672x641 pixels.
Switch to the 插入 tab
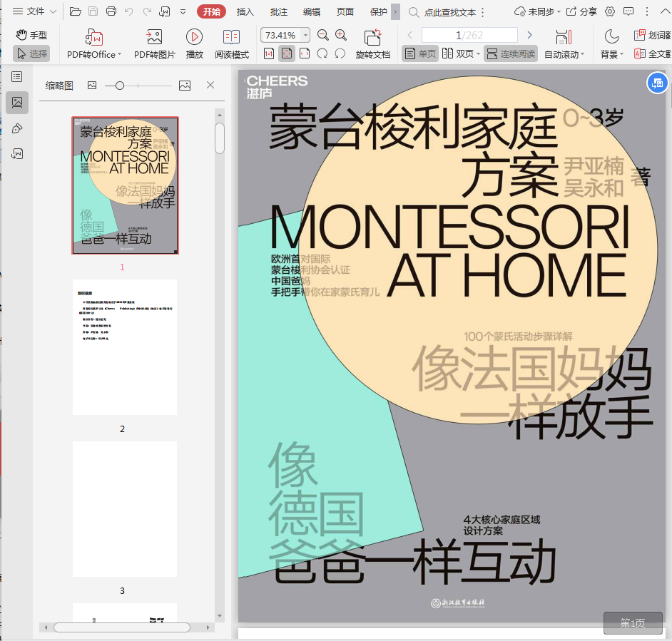[245, 12]
